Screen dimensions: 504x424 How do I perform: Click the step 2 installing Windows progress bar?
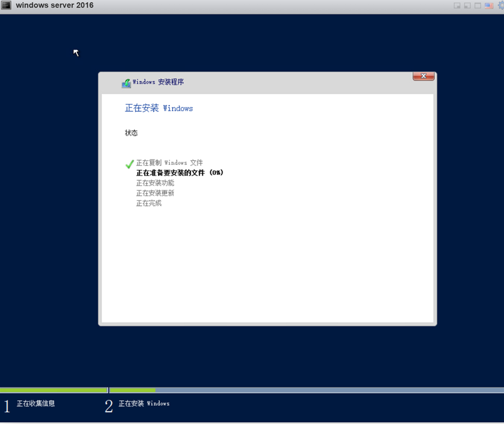[306, 390]
